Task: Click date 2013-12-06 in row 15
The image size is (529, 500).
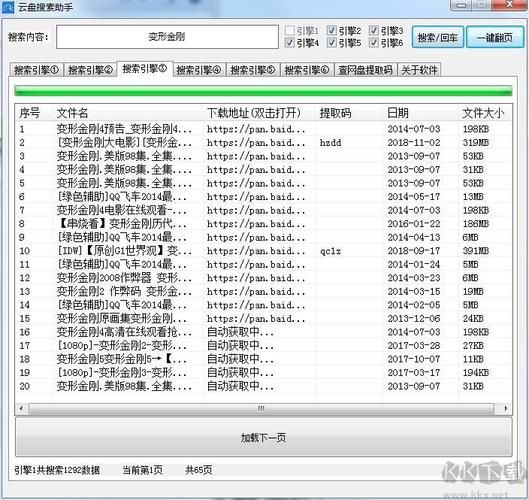Action: (x=414, y=318)
